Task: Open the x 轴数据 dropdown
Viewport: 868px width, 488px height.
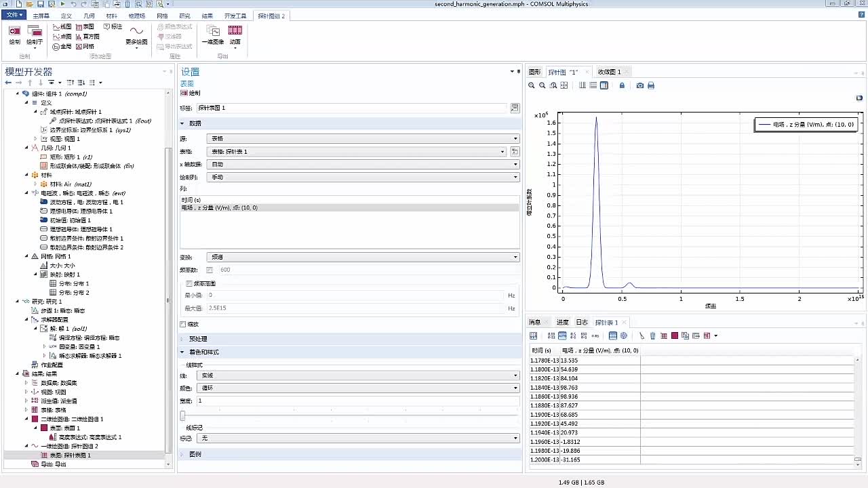Action: (x=363, y=164)
